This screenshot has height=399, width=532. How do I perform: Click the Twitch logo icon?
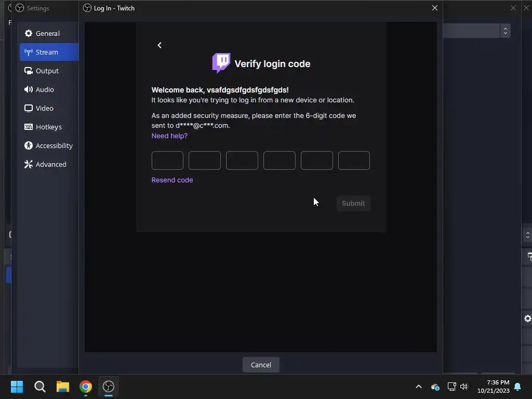(221, 63)
